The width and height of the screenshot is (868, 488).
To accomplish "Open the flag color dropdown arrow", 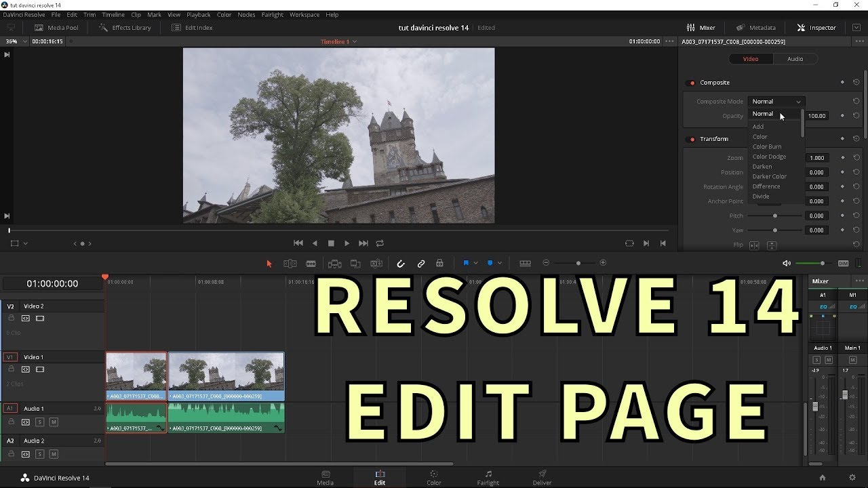I will (x=476, y=263).
